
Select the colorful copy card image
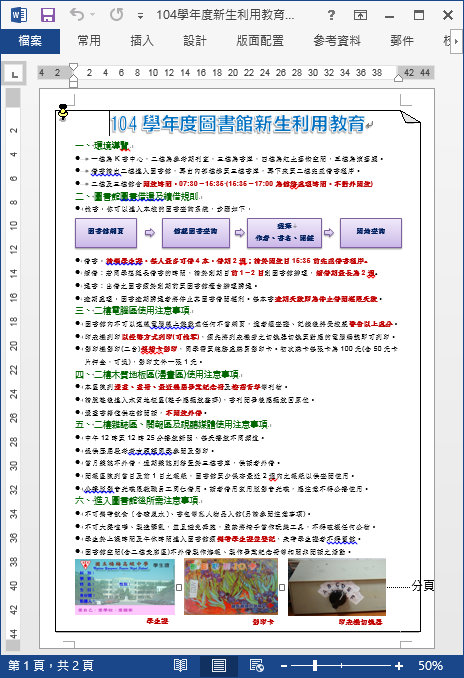pos(231,587)
